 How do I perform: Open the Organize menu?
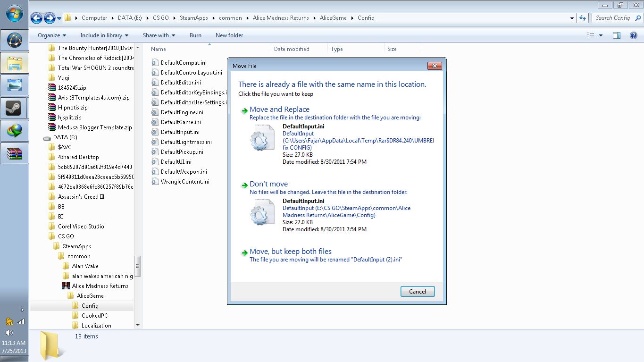tap(52, 35)
